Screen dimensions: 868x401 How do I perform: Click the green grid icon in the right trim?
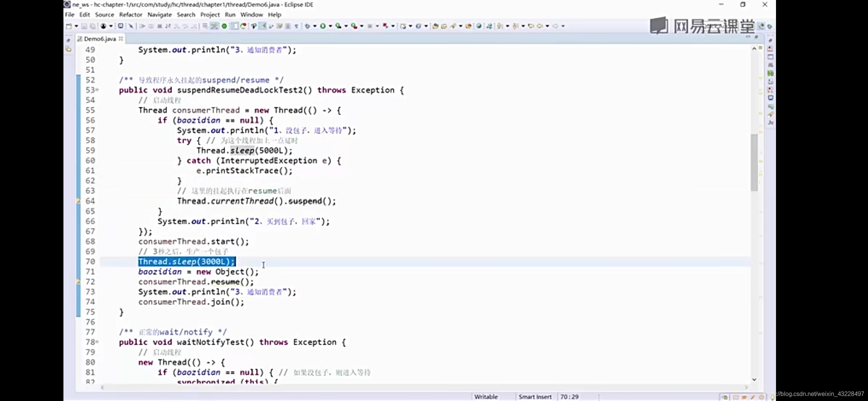pyautogui.click(x=770, y=73)
